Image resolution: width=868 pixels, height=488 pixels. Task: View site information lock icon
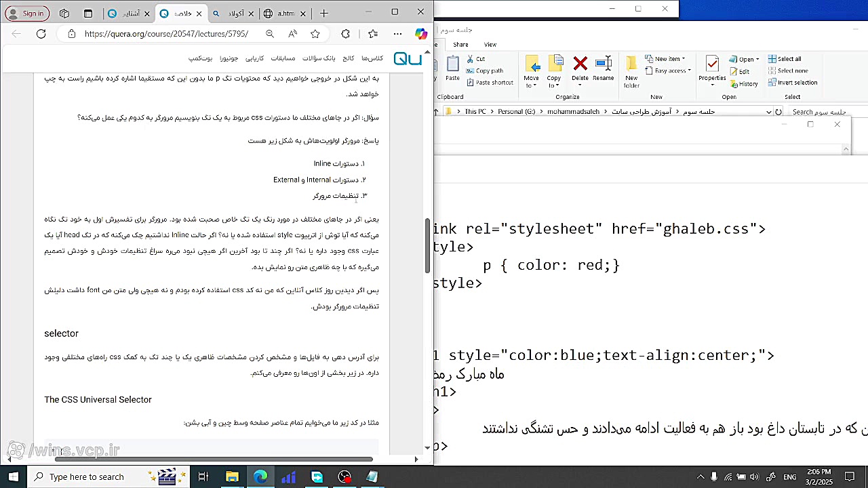pyautogui.click(x=71, y=34)
